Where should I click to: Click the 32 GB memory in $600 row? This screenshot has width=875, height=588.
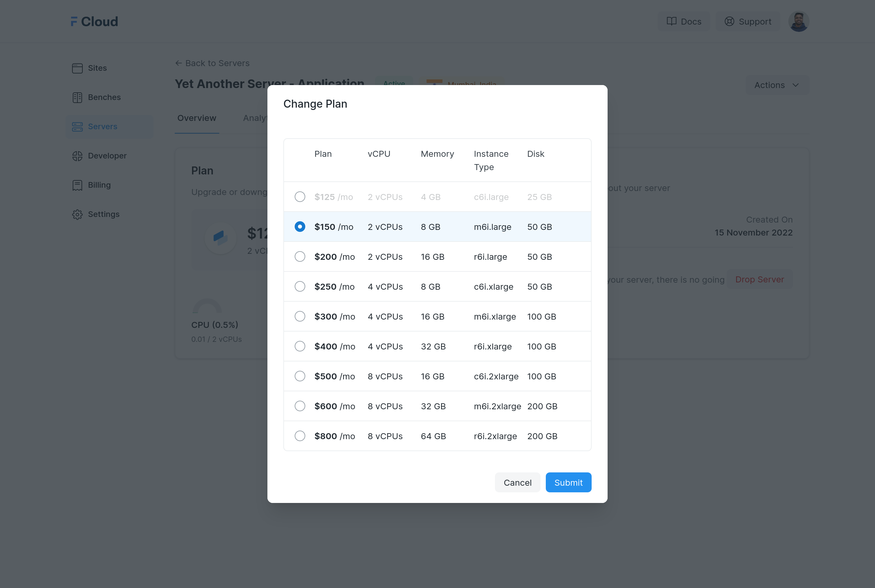click(x=433, y=407)
